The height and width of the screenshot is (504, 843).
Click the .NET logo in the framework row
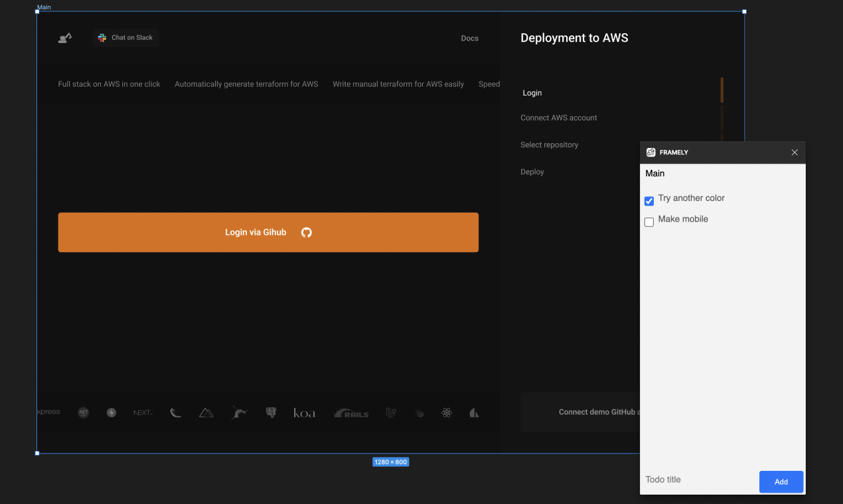(x=83, y=412)
